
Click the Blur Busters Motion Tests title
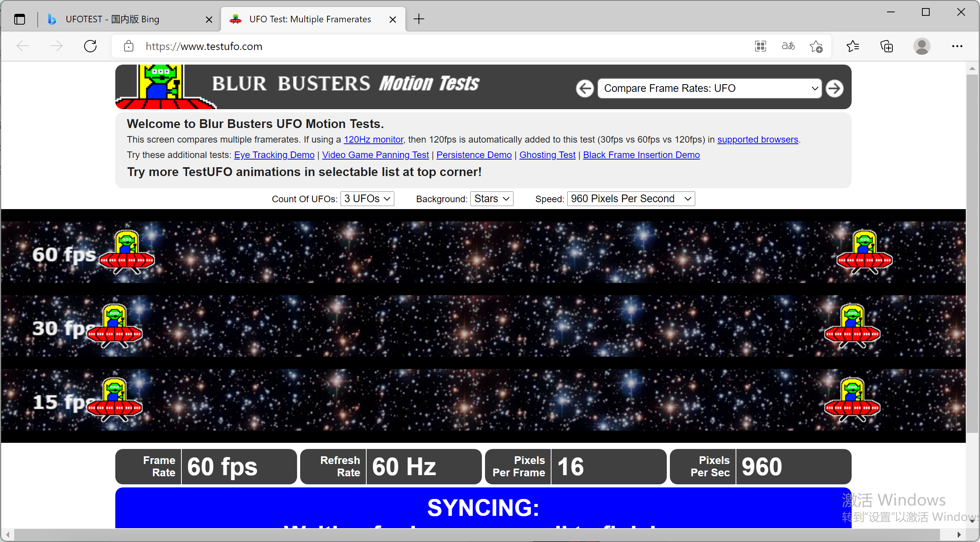pyautogui.click(x=345, y=83)
